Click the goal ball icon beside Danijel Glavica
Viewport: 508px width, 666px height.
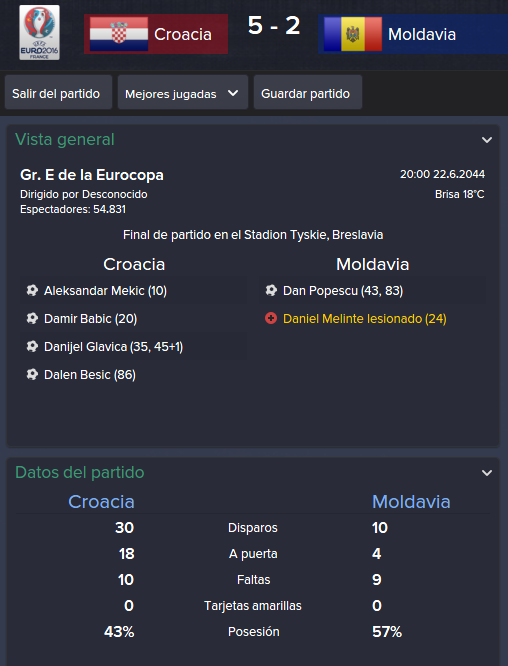point(32,347)
